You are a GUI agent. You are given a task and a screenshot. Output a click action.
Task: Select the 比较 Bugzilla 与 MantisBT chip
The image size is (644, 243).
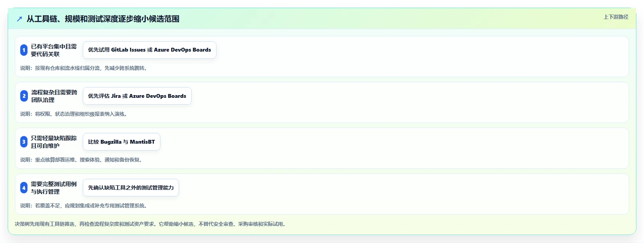pyautogui.click(x=121, y=142)
